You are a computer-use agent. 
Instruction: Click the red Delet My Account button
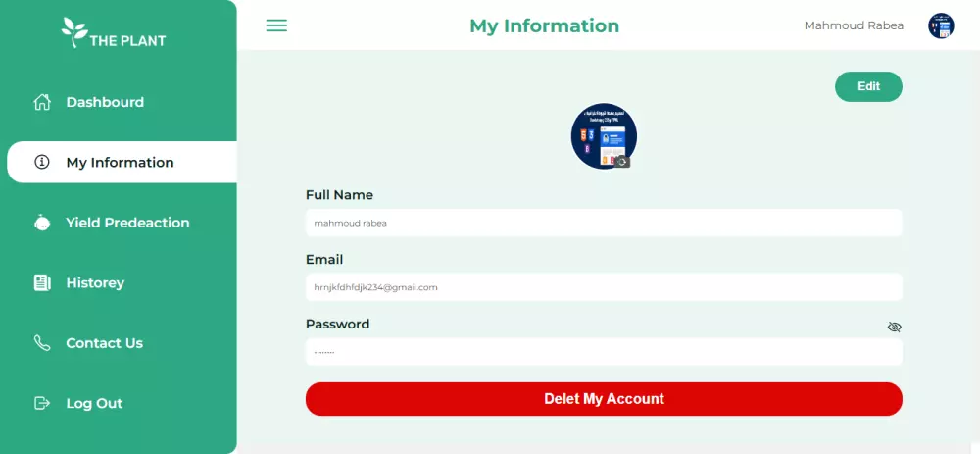[604, 399]
